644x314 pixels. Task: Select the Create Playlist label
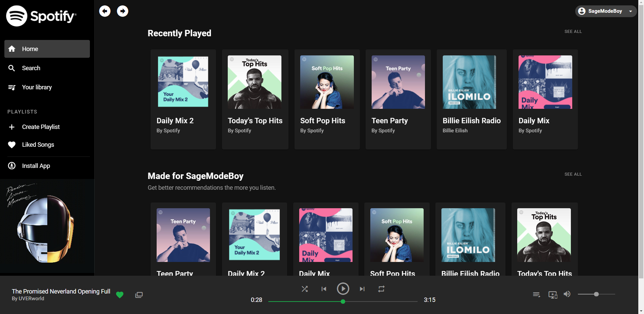point(41,127)
